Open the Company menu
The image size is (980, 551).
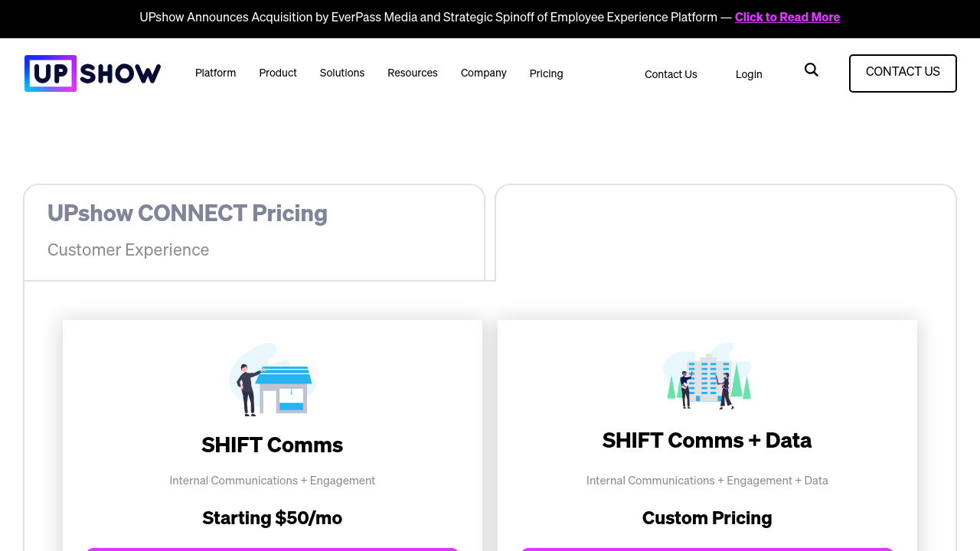[484, 73]
